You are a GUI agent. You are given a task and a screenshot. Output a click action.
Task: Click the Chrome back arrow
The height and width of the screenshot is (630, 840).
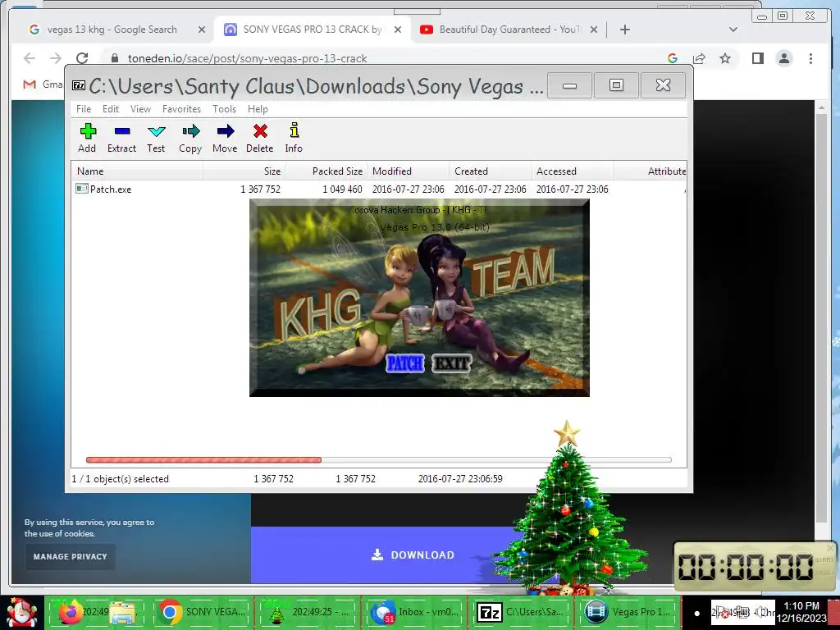click(x=30, y=58)
